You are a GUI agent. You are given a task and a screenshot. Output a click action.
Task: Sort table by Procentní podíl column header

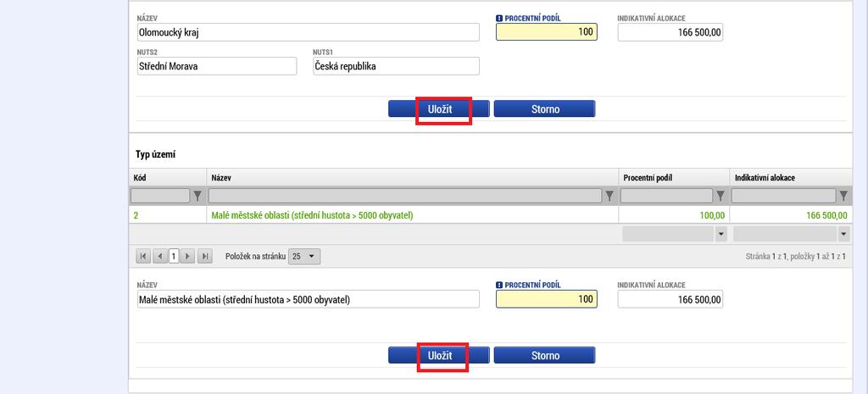(x=674, y=178)
